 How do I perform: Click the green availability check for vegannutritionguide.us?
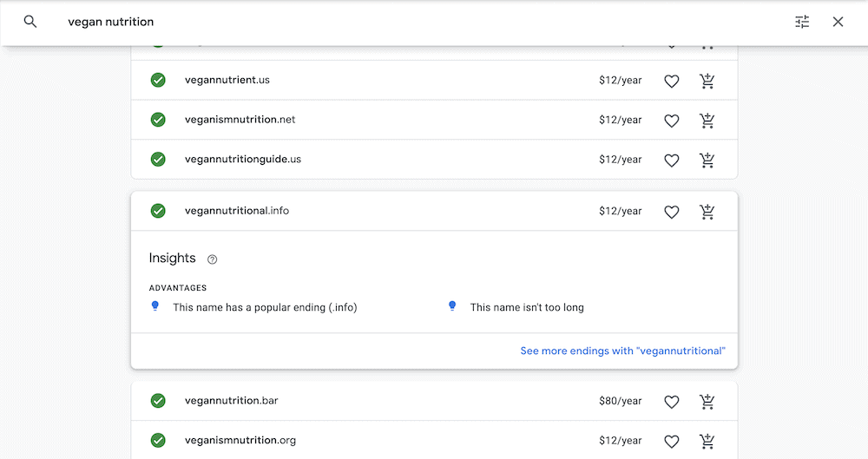(158, 160)
